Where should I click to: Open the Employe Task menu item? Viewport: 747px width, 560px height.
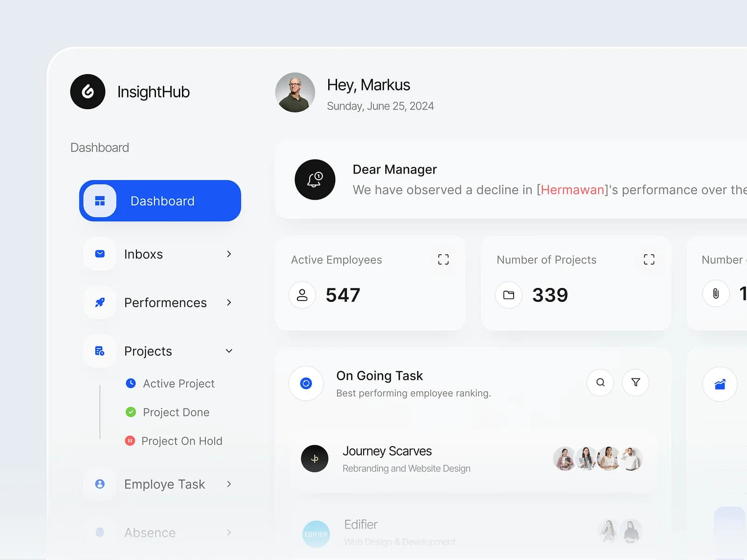pyautogui.click(x=160, y=484)
